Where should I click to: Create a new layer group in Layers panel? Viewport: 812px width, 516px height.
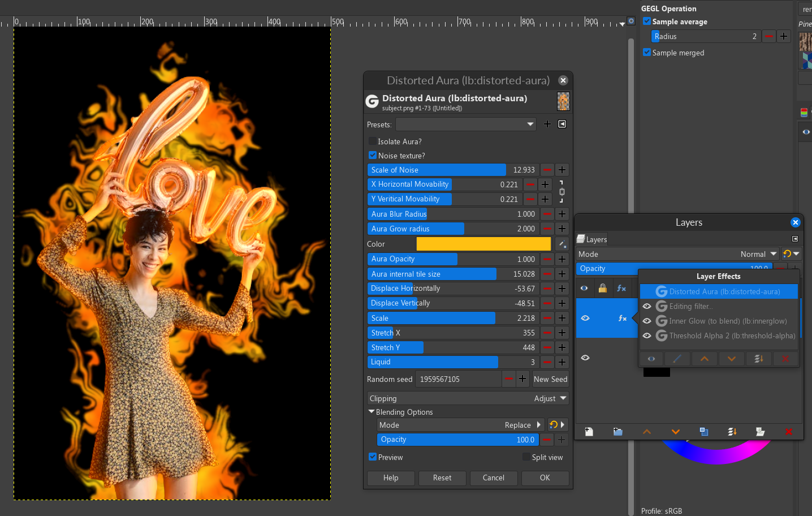(617, 432)
